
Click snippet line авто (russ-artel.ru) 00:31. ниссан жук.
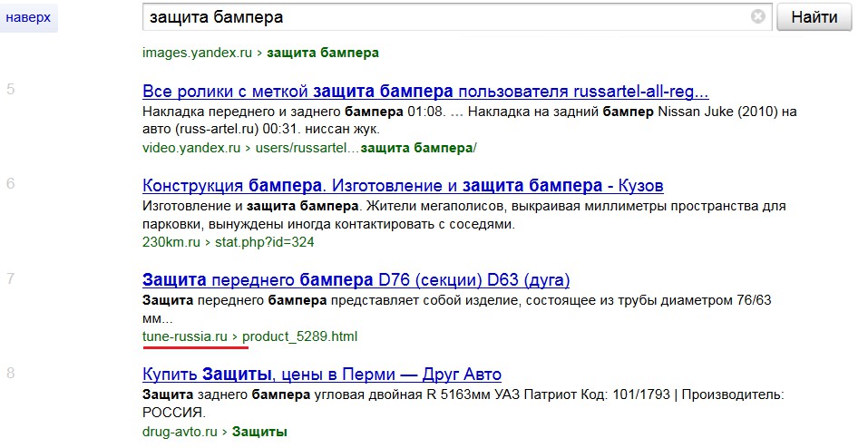(x=260, y=130)
